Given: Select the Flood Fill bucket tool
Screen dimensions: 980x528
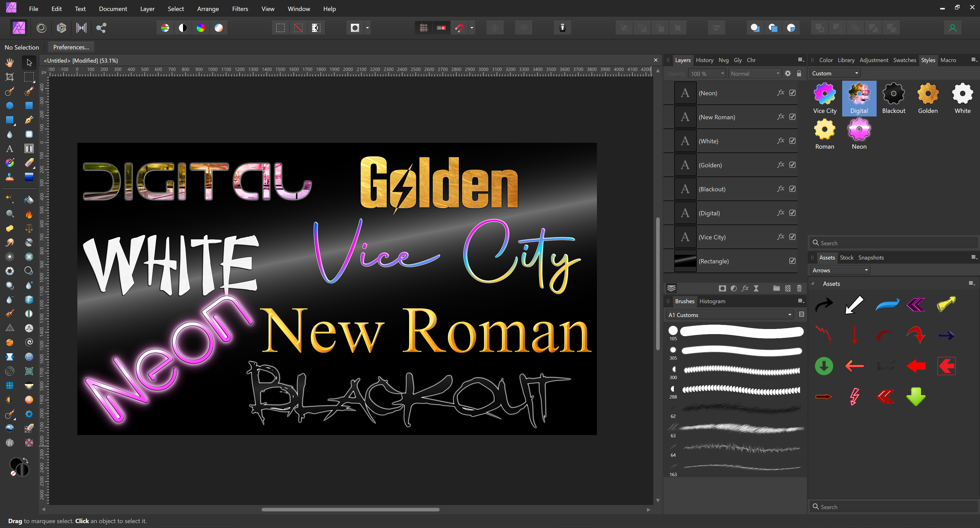Looking at the screenshot, I should click(x=29, y=200).
